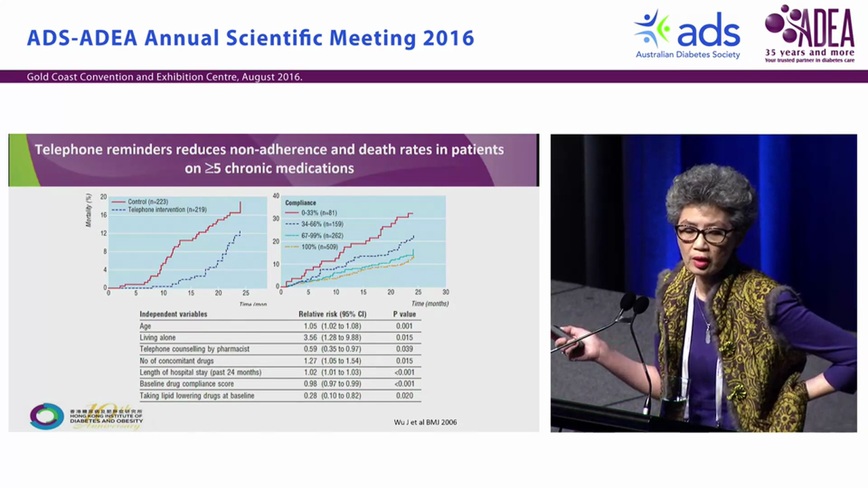868x488 pixels.
Task: Click the P value column heading
Action: click(x=404, y=314)
